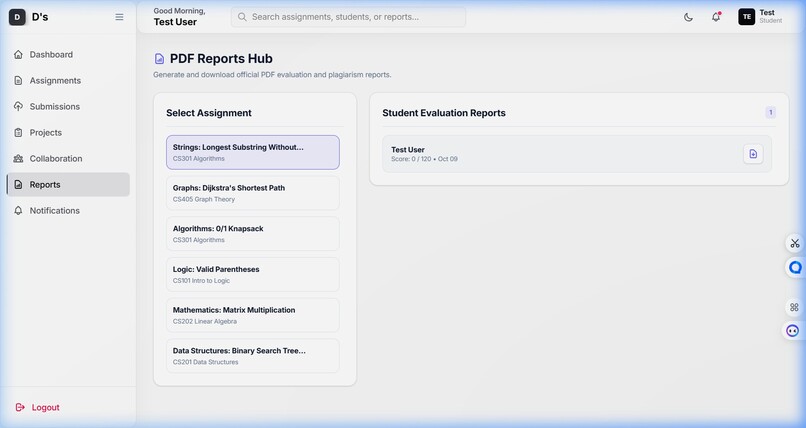This screenshot has width=806, height=428.
Task: Choose Algorithms: 0/1 Knapsack assignment
Action: click(x=253, y=234)
